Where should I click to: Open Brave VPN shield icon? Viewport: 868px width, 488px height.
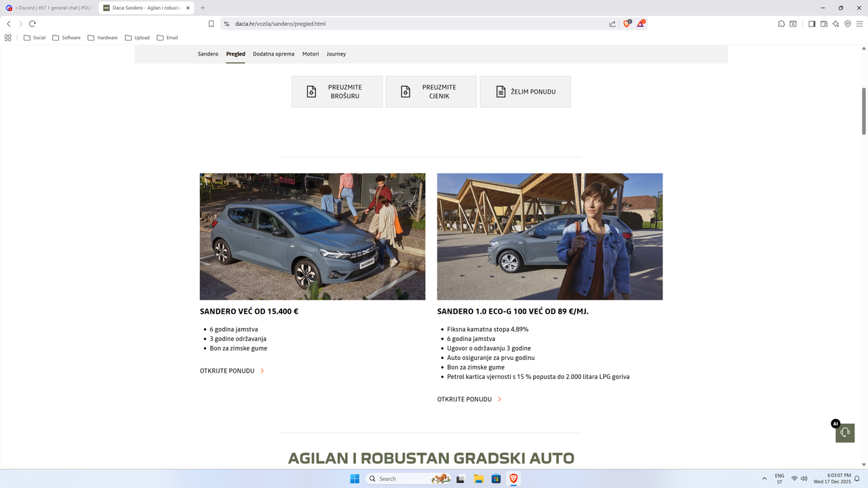848,24
